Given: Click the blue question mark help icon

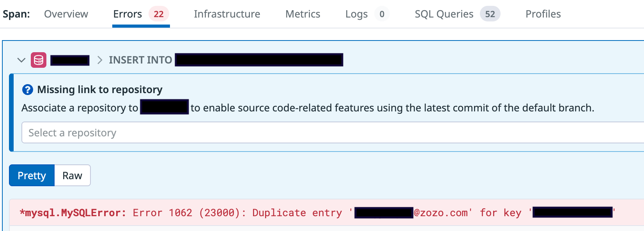Looking at the screenshot, I should point(27,90).
